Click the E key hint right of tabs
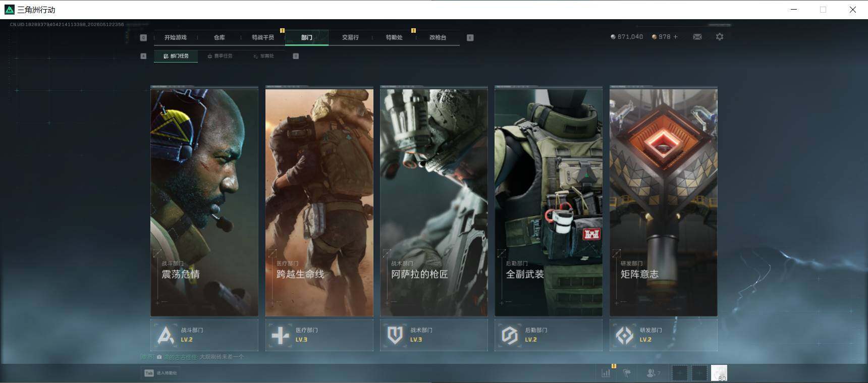Screen dimensions: 868x383 pos(470,37)
